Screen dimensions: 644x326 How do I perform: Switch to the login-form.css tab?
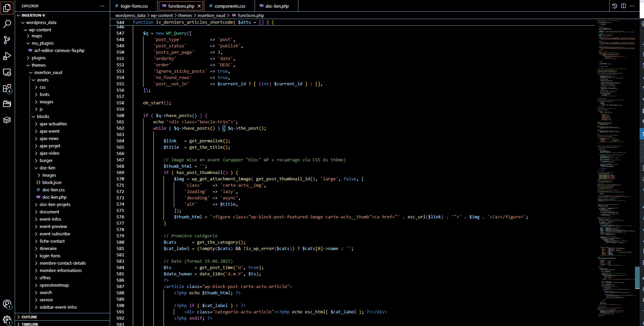[134, 6]
